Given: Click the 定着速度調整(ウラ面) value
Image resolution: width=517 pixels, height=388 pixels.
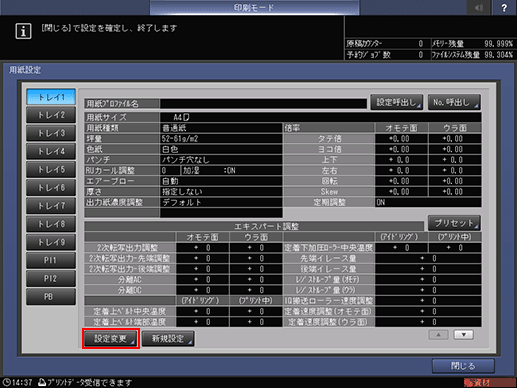Looking at the screenshot, I should pos(428,322).
